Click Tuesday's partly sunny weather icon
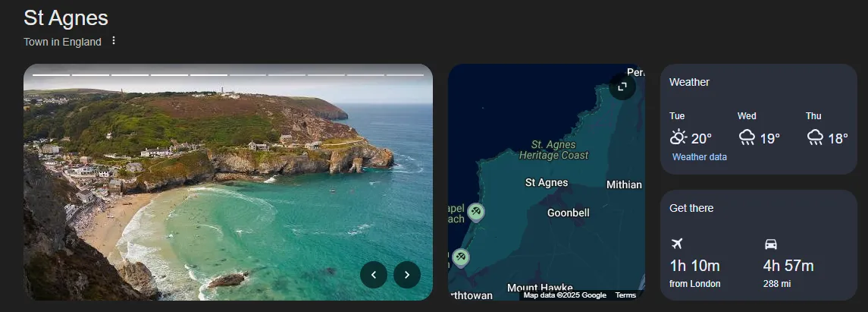The image size is (868, 312). 678,137
